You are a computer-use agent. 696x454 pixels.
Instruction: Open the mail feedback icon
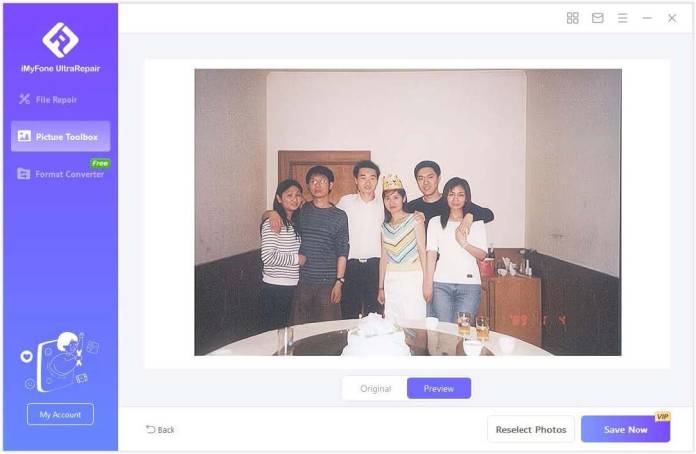597,18
